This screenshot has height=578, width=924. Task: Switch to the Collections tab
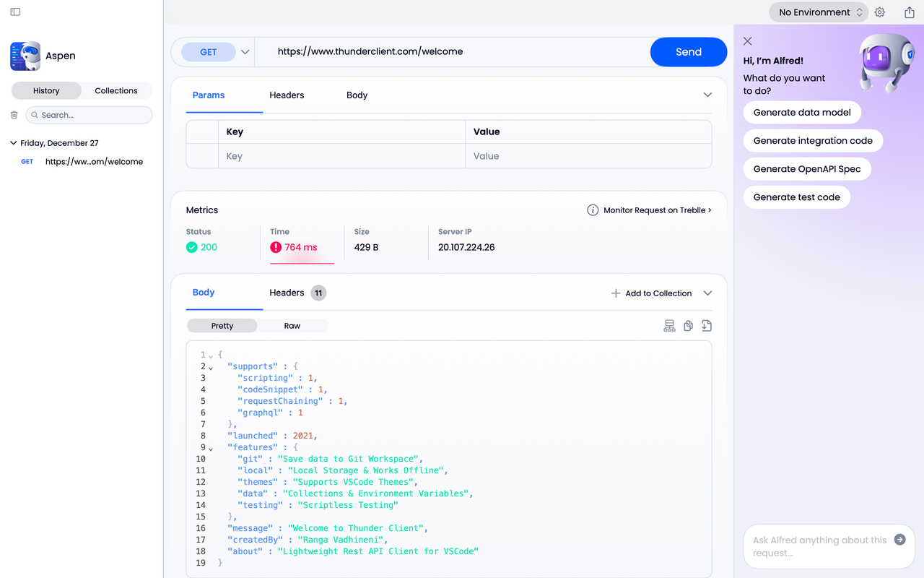(x=116, y=90)
